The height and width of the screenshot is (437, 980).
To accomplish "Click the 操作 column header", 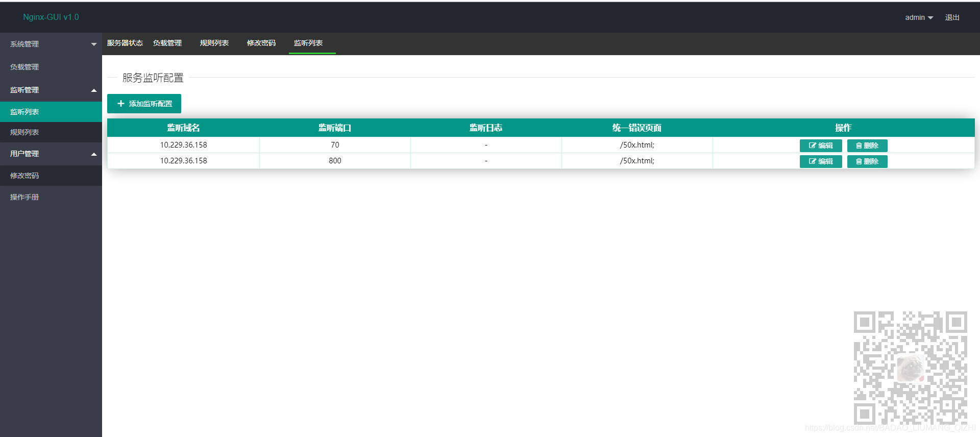I will (x=843, y=128).
